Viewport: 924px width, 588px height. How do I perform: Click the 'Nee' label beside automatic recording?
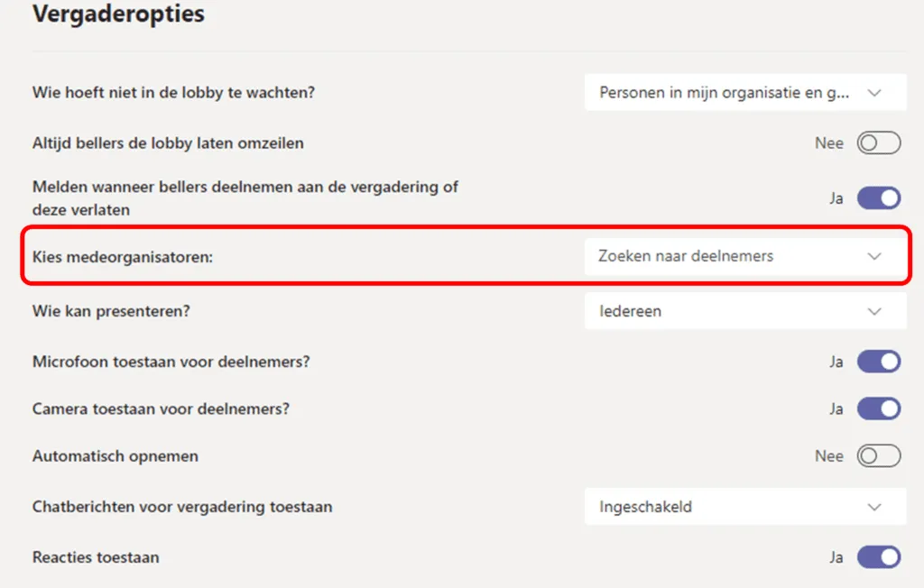coord(829,455)
